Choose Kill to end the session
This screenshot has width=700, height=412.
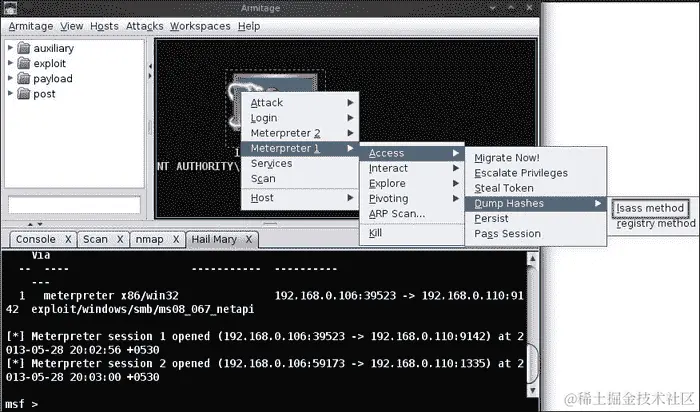pyautogui.click(x=412, y=233)
